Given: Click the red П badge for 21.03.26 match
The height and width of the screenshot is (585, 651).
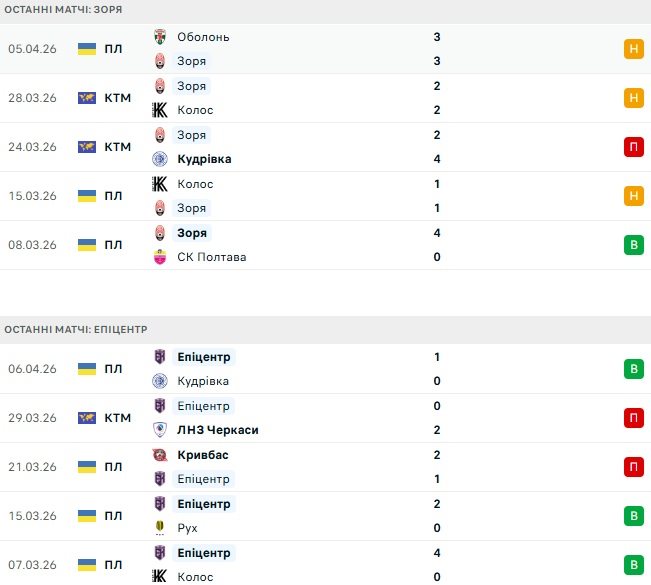Looking at the screenshot, I should click(633, 467).
